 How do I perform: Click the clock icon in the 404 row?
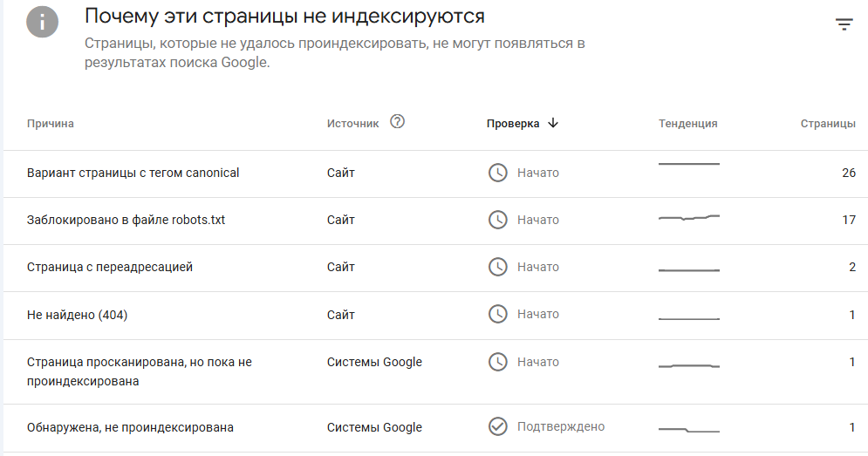pos(497,314)
